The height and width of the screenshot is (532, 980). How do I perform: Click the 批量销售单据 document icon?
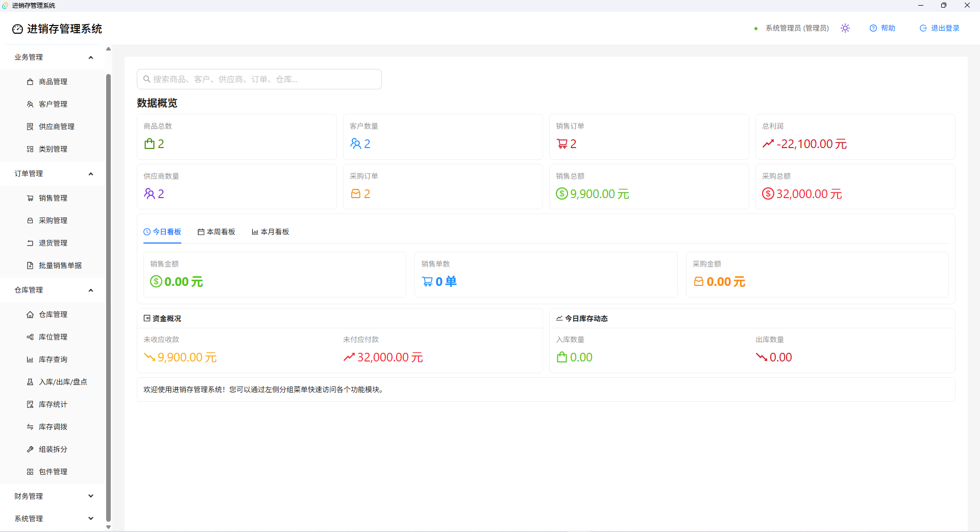30,265
